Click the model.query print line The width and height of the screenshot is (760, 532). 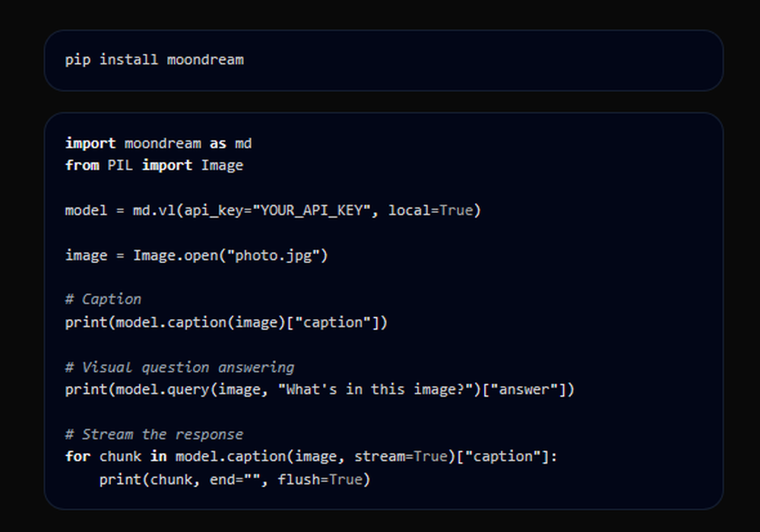[319, 390]
